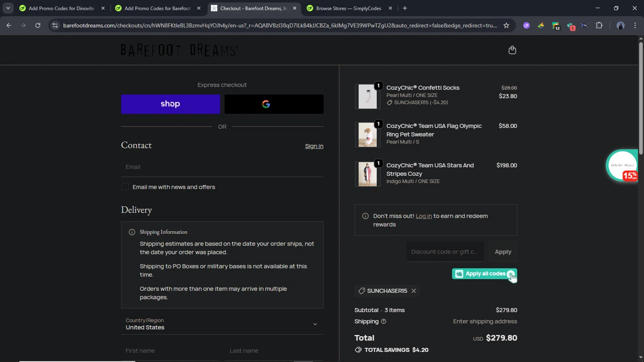The height and width of the screenshot is (362, 644).
Task: Click the SUNCHASER15 (-$4.20) line text
Action: coord(421,103)
